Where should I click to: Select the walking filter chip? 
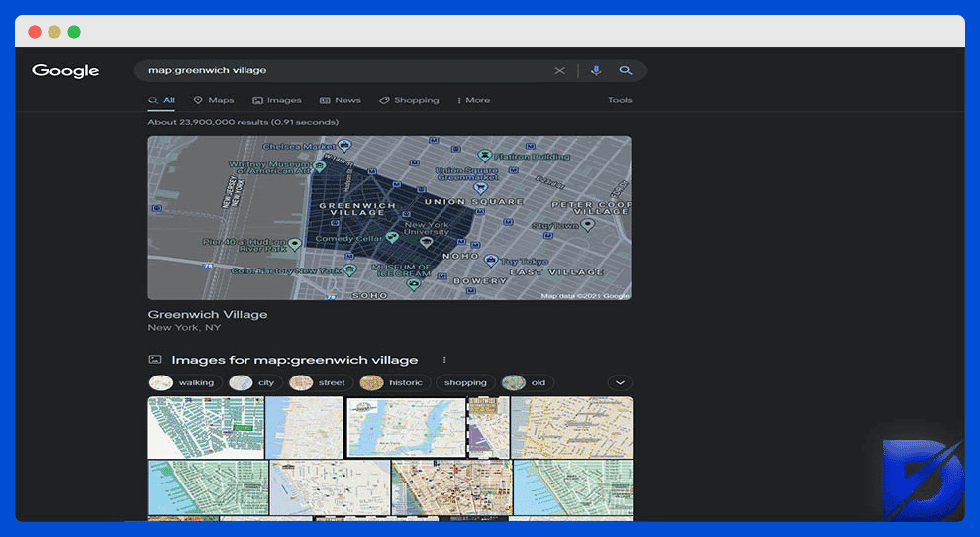click(x=186, y=383)
